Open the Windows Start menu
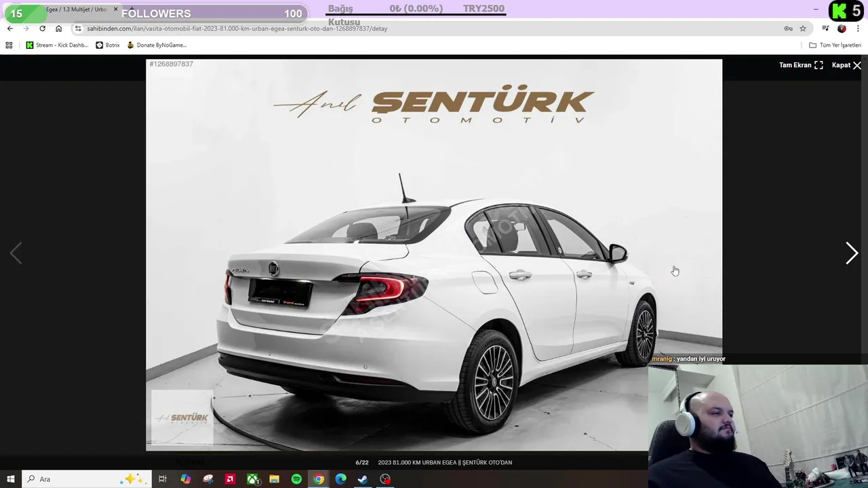868x488 pixels. click(11, 479)
